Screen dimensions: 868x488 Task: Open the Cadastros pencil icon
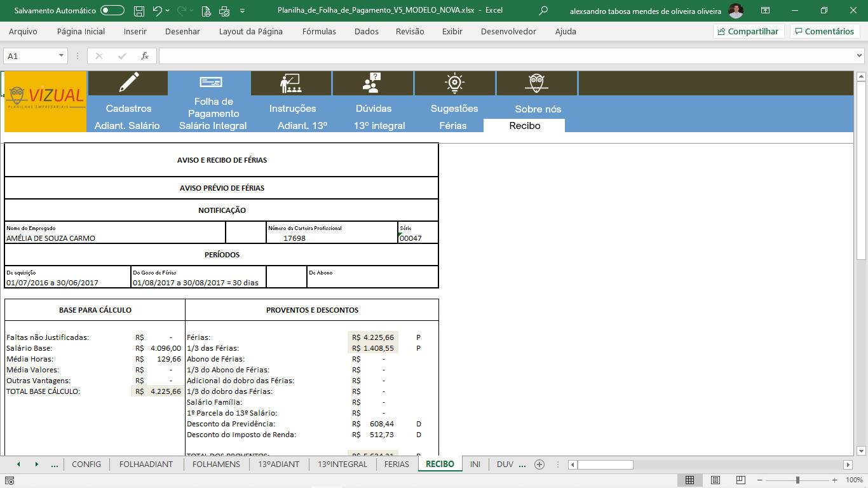click(x=128, y=83)
